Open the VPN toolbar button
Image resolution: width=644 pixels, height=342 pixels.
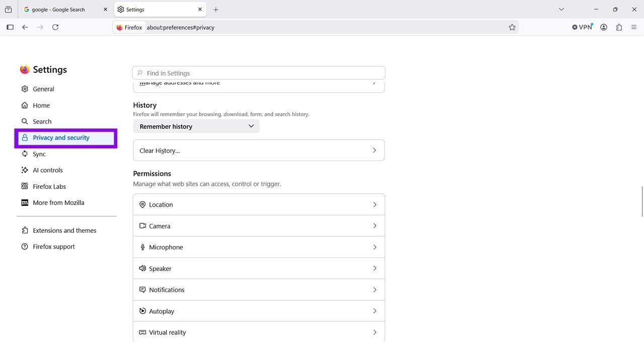click(x=583, y=27)
